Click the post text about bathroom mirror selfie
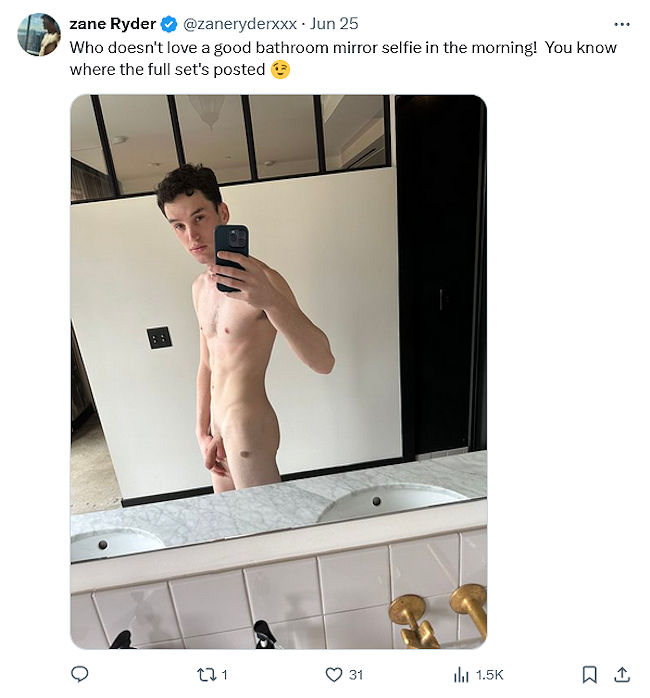The height and width of the screenshot is (698, 650). coord(343,58)
